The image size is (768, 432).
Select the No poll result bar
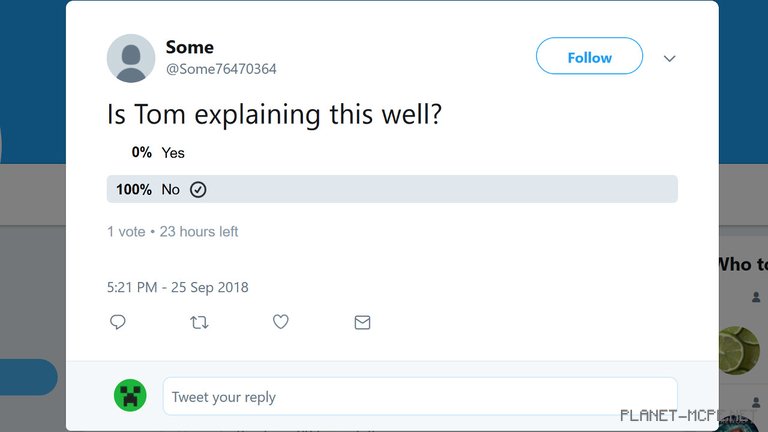(x=392, y=189)
